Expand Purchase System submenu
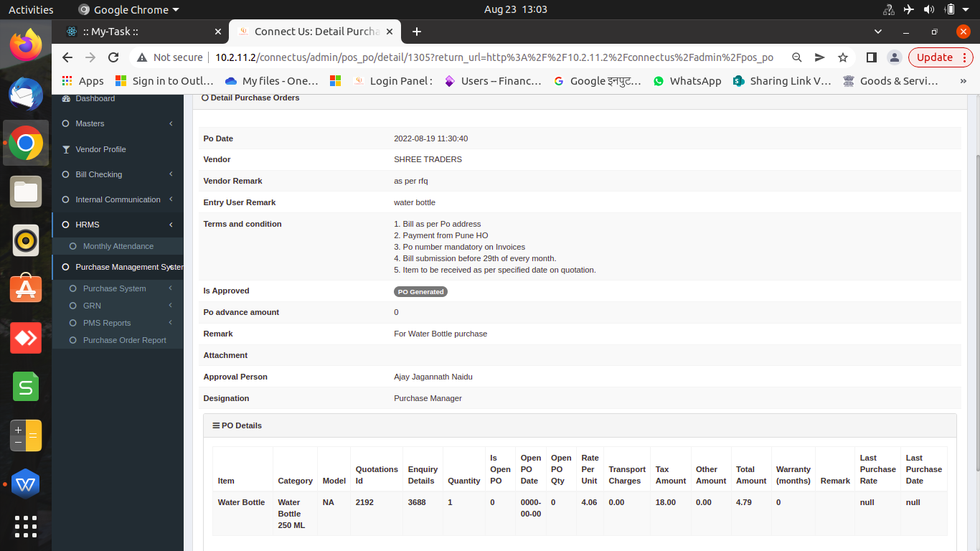This screenshot has width=980, height=551. pos(118,288)
